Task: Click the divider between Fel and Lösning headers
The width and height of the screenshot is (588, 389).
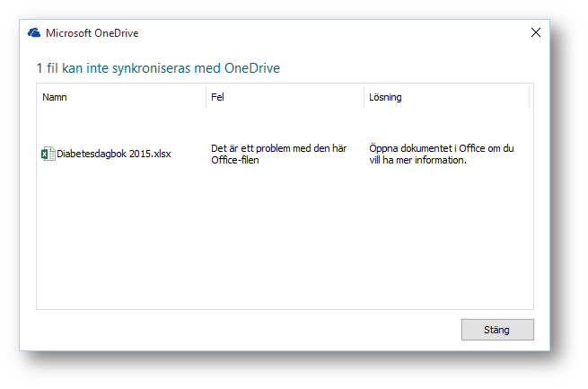Action: click(364, 97)
